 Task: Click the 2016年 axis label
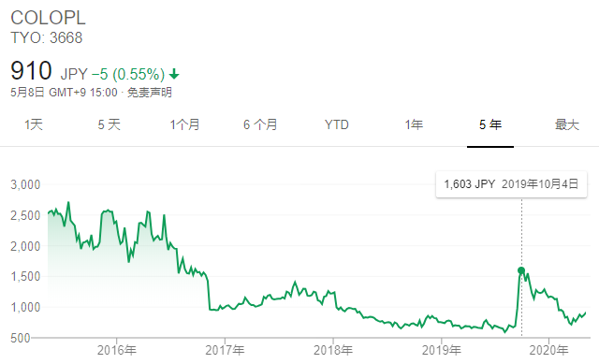[116, 350]
